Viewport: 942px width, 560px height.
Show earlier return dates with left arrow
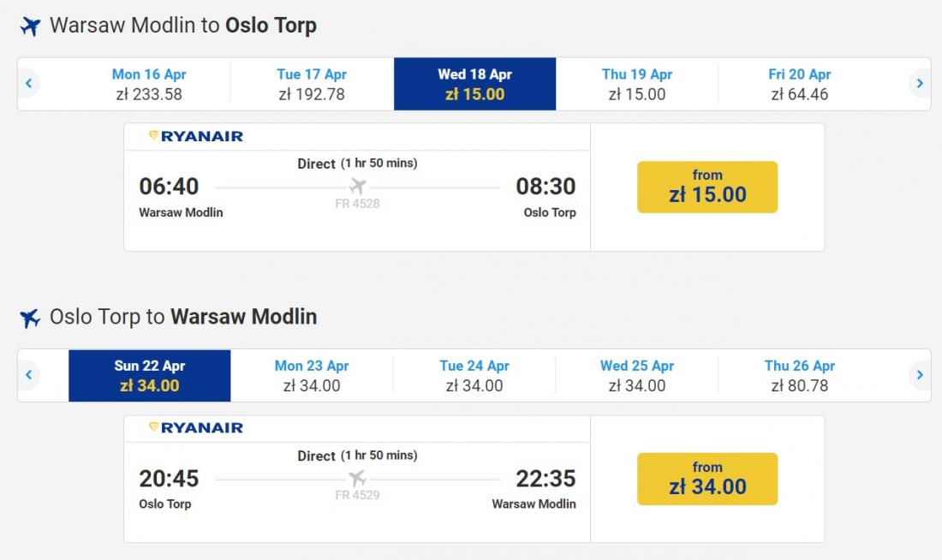[x=29, y=375]
